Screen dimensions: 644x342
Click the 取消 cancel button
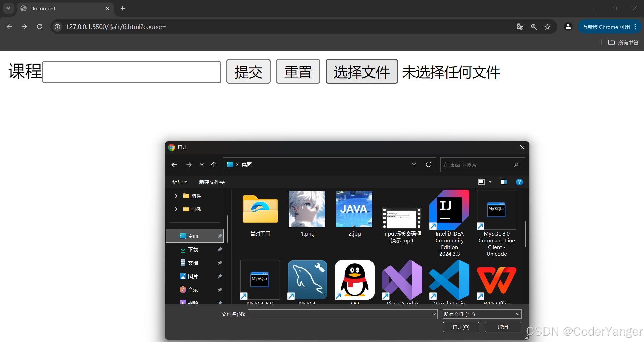click(x=503, y=327)
